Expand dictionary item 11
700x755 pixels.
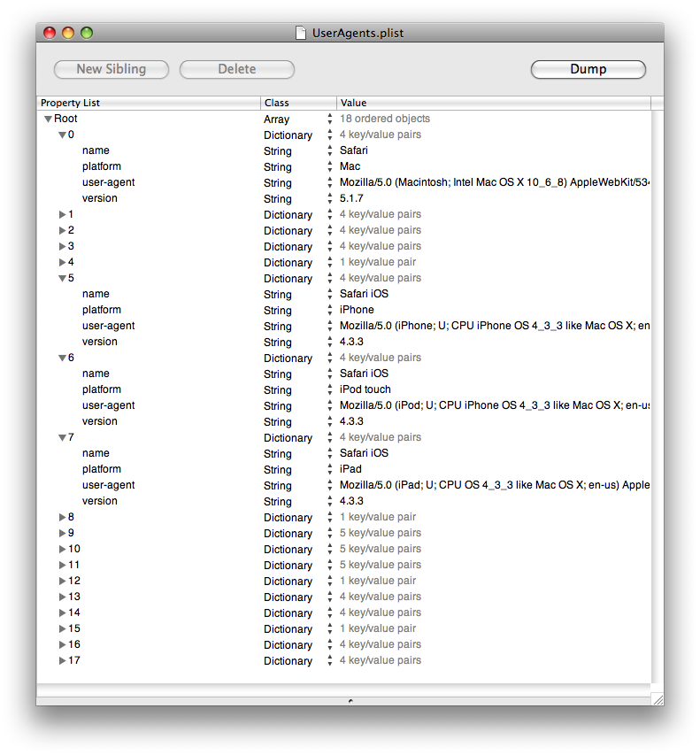pyautogui.click(x=63, y=565)
